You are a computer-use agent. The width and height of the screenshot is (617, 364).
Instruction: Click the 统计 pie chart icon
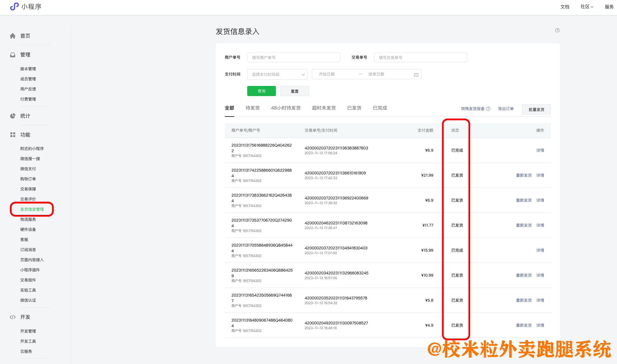click(12, 116)
